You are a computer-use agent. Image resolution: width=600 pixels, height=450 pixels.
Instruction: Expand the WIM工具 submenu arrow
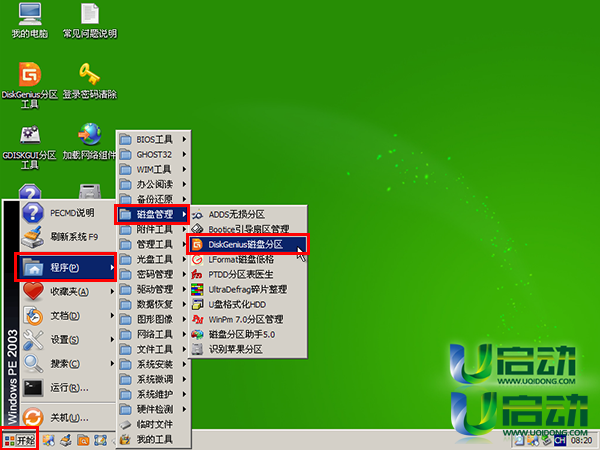click(184, 169)
